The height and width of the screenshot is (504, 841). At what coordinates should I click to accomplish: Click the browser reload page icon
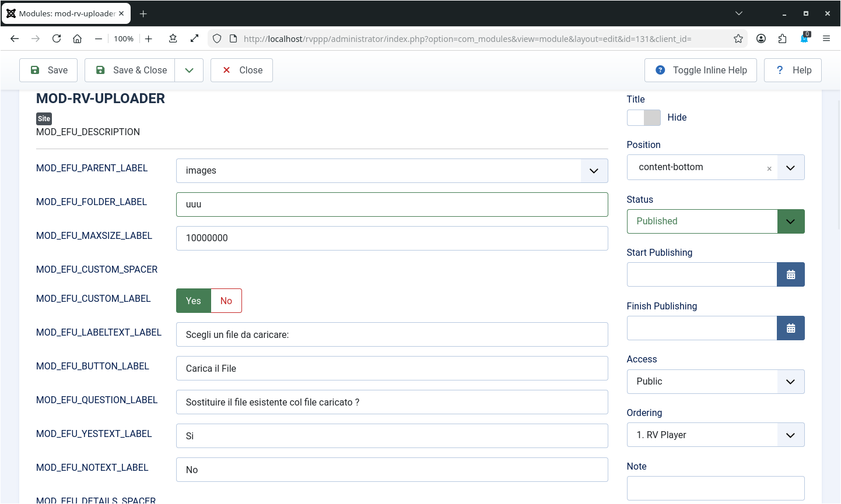coord(57,38)
